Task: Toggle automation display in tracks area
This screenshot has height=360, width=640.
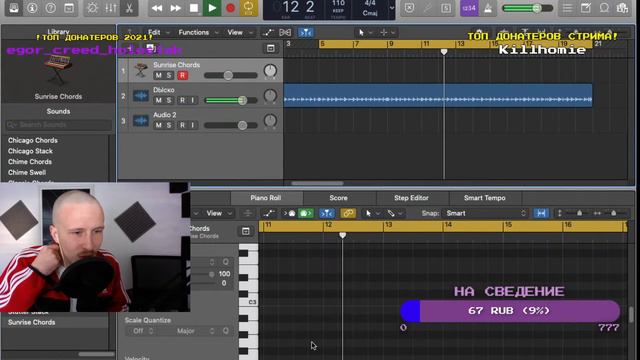Action: pyautogui.click(x=267, y=32)
